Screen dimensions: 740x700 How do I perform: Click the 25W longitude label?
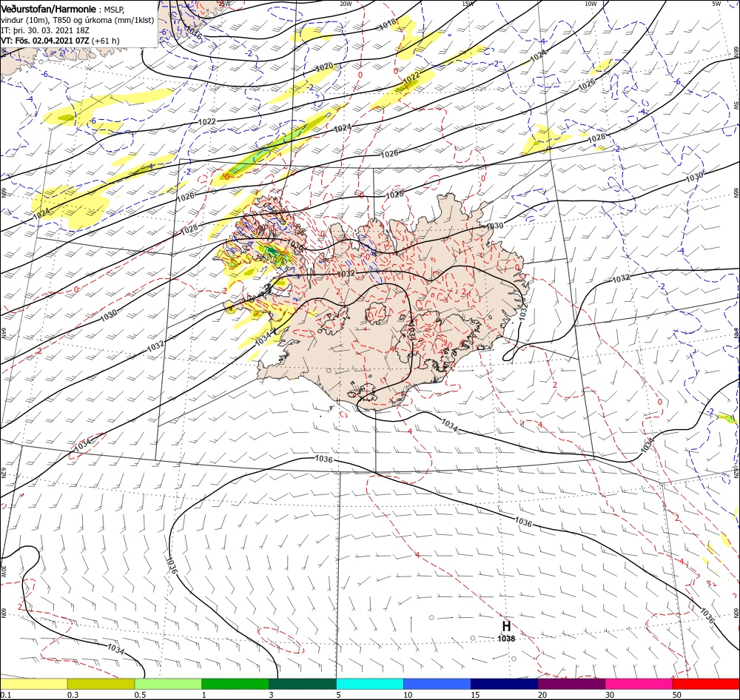coord(225,4)
